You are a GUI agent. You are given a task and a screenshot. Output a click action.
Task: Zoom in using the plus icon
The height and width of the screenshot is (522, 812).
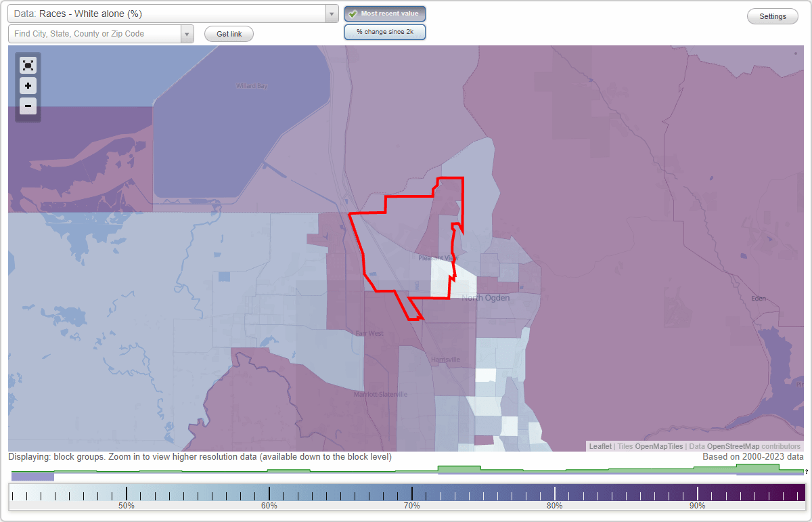(28, 86)
